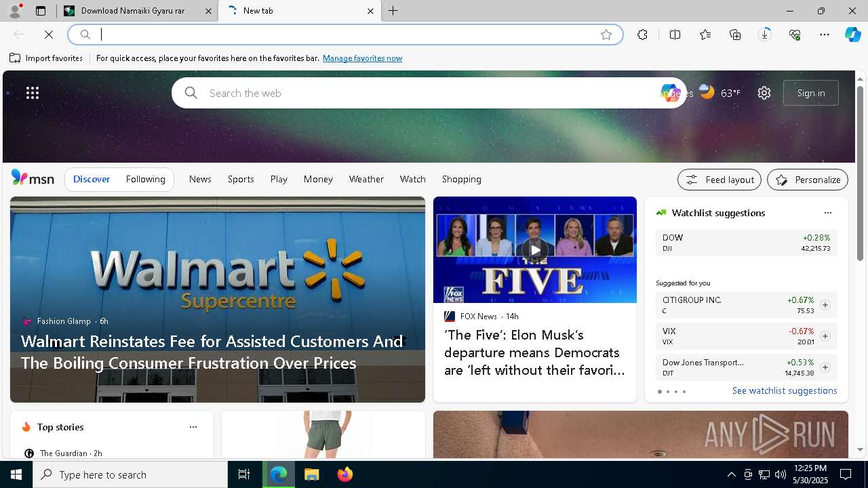
Task: Click the Copilot icon in search box
Action: pyautogui.click(x=670, y=93)
